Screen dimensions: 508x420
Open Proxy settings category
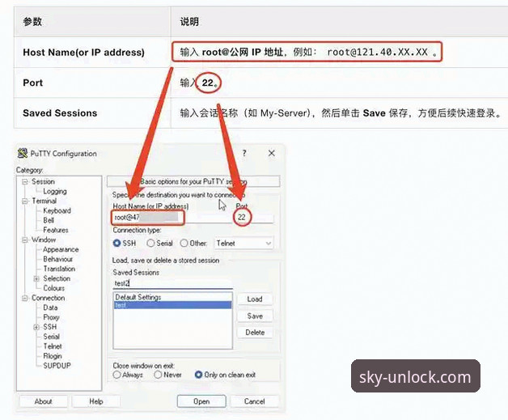click(x=51, y=317)
